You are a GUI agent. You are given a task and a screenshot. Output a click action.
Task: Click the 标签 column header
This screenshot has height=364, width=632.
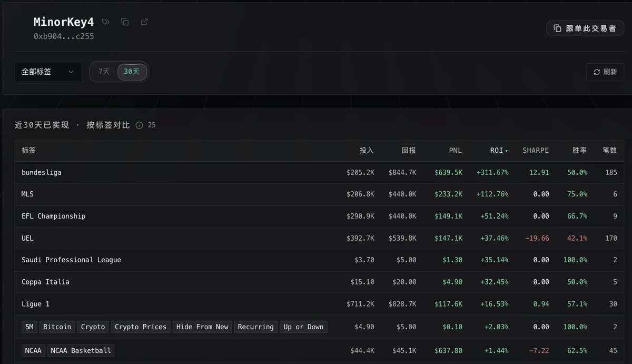[x=29, y=151]
